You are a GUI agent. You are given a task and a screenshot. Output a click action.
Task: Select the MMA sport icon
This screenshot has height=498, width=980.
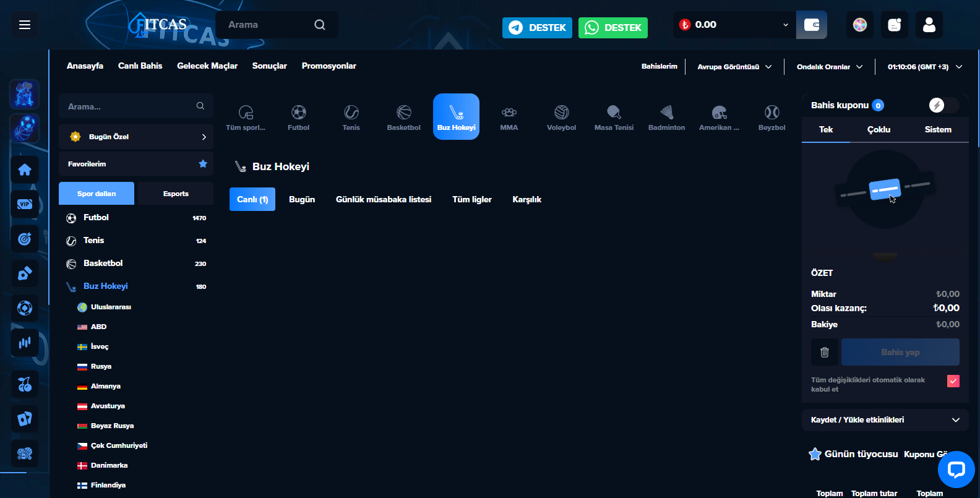509,117
